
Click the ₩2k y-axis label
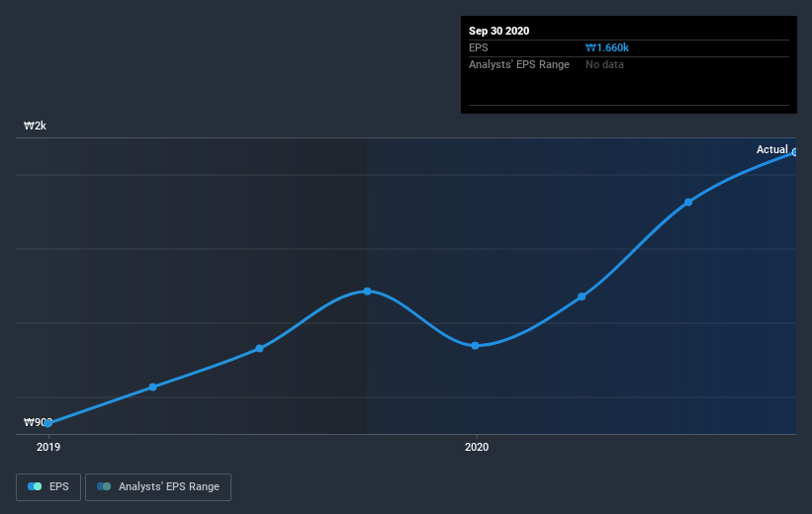(x=36, y=126)
